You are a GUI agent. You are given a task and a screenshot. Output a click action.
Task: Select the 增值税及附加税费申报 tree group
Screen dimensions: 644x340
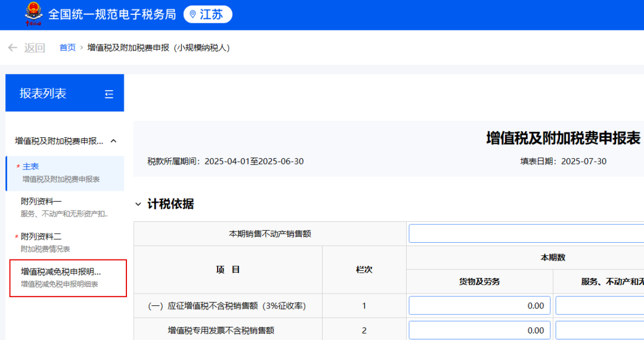(x=65, y=141)
